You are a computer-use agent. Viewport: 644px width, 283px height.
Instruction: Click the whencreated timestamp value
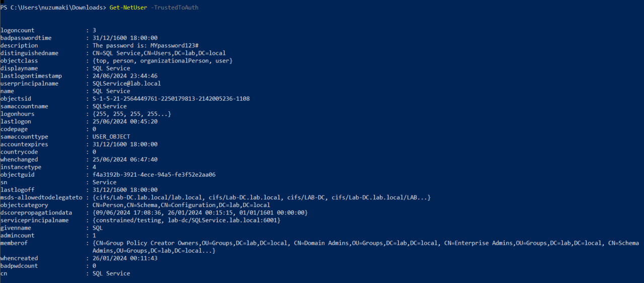point(125,258)
